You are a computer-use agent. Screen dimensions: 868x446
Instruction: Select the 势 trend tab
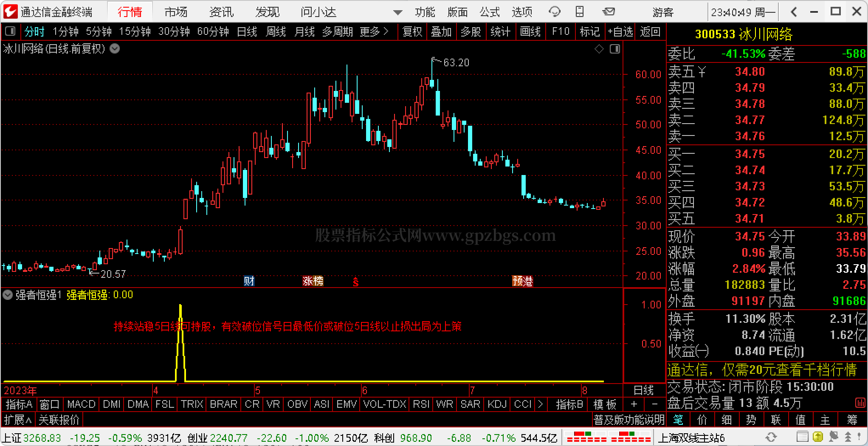(751, 420)
